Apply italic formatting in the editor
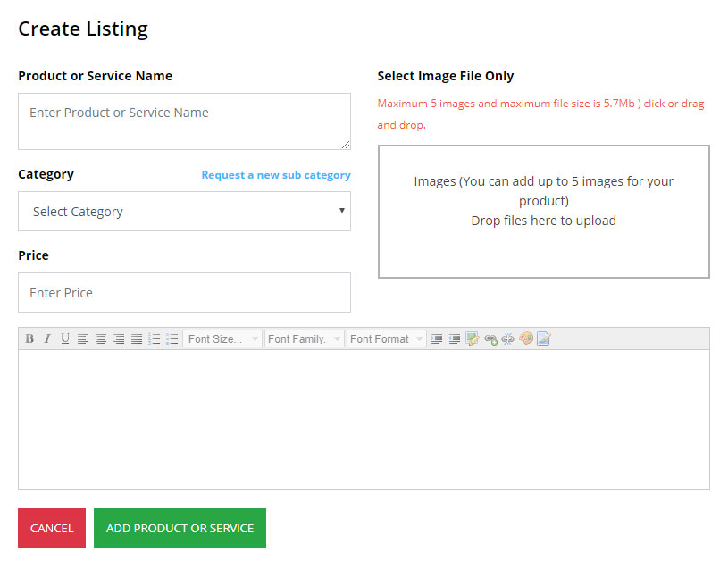Viewport: 728px width, 568px height. [x=47, y=339]
